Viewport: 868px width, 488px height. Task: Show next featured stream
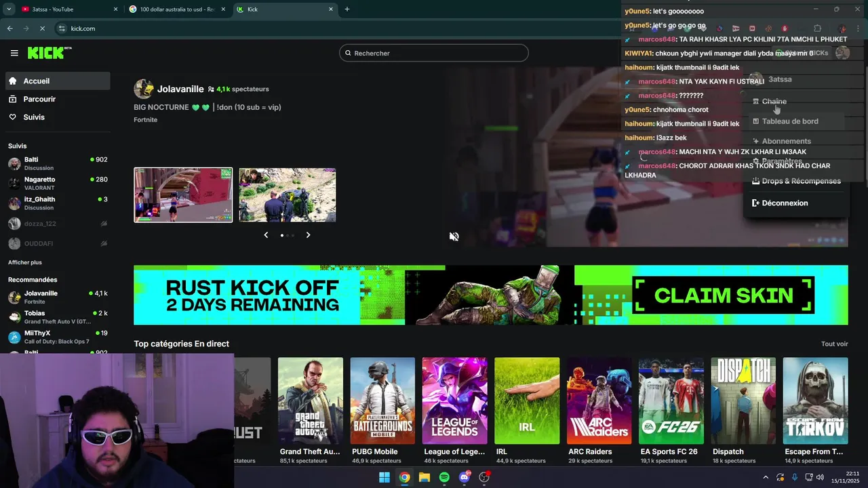(x=308, y=235)
